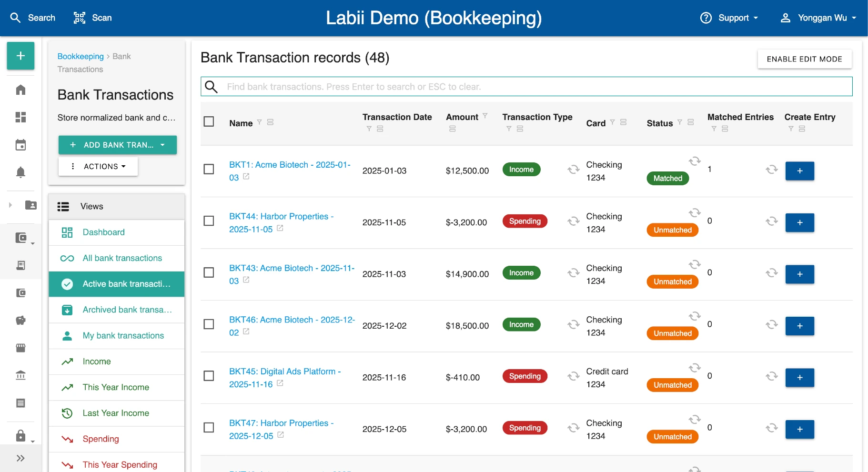Screen dimensions: 868x472
Task: Expand the folder tree arrow in sidebar
Action: pyautogui.click(x=10, y=205)
